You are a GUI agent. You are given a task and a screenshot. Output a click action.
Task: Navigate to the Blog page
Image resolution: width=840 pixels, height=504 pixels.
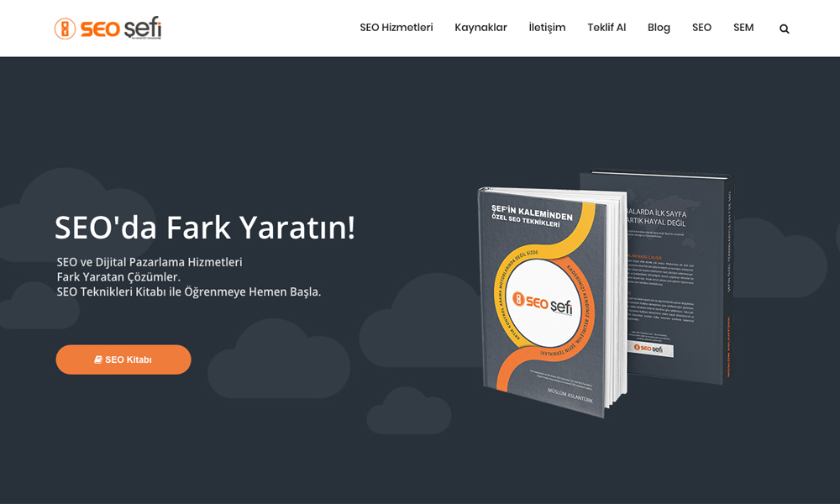pyautogui.click(x=659, y=28)
